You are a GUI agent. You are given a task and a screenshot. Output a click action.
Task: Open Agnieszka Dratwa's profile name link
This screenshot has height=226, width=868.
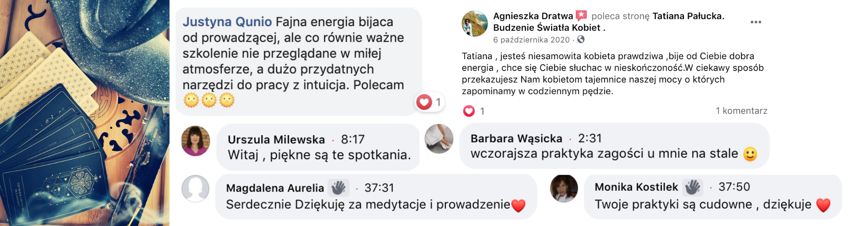pos(533,16)
